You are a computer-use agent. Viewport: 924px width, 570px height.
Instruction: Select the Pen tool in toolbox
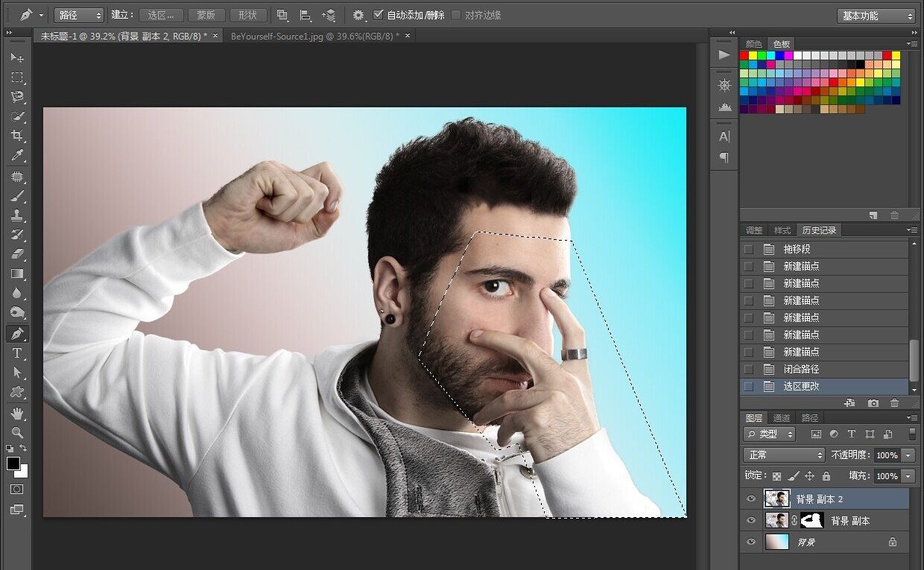pos(17,333)
